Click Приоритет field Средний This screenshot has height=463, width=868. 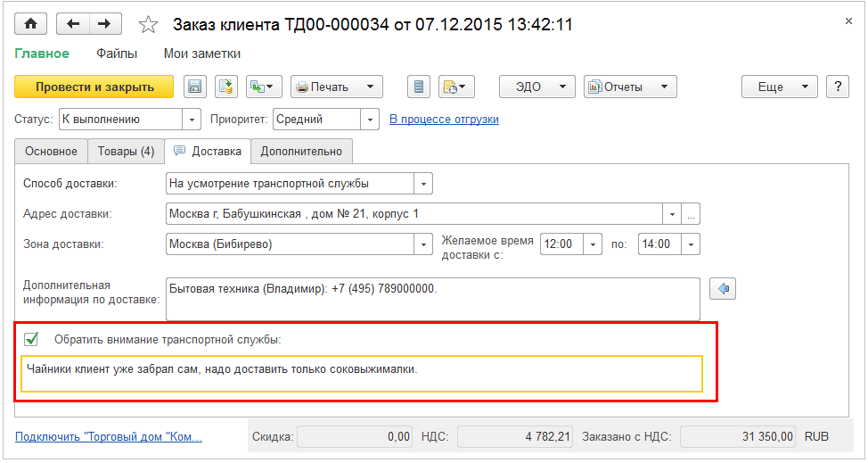pyautogui.click(x=316, y=119)
